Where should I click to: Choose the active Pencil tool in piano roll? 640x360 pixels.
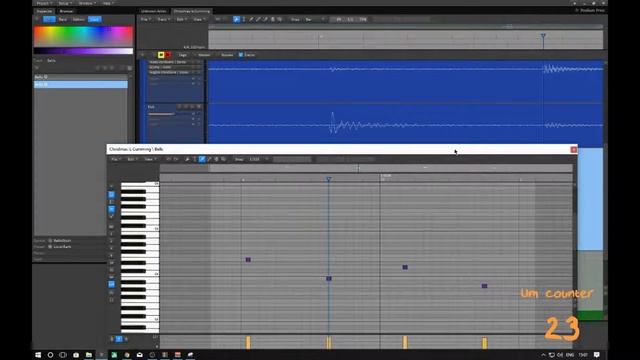pyautogui.click(x=202, y=159)
